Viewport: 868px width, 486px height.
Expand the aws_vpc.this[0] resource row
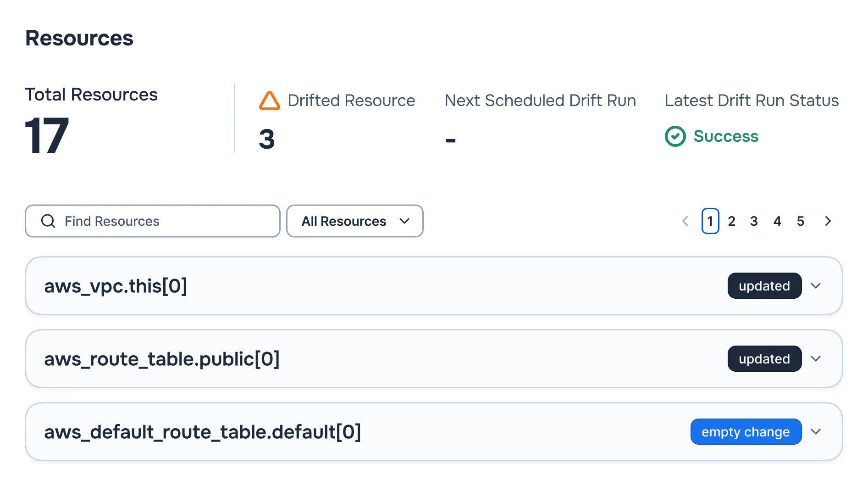coord(815,286)
